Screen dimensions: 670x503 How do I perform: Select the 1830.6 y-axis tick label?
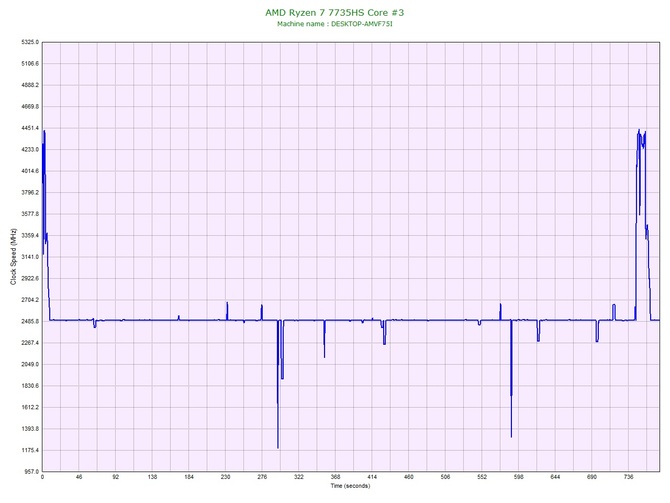coord(30,386)
